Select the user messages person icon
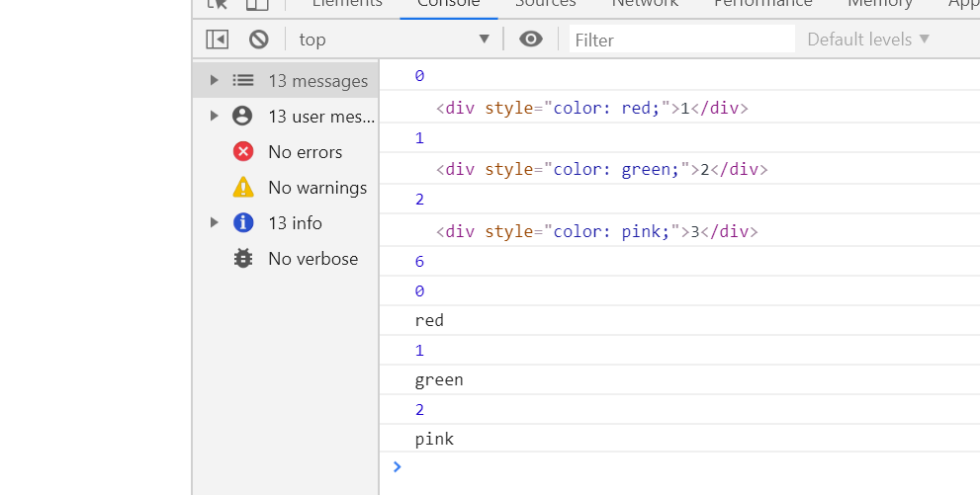The width and height of the screenshot is (980, 495). point(242,116)
